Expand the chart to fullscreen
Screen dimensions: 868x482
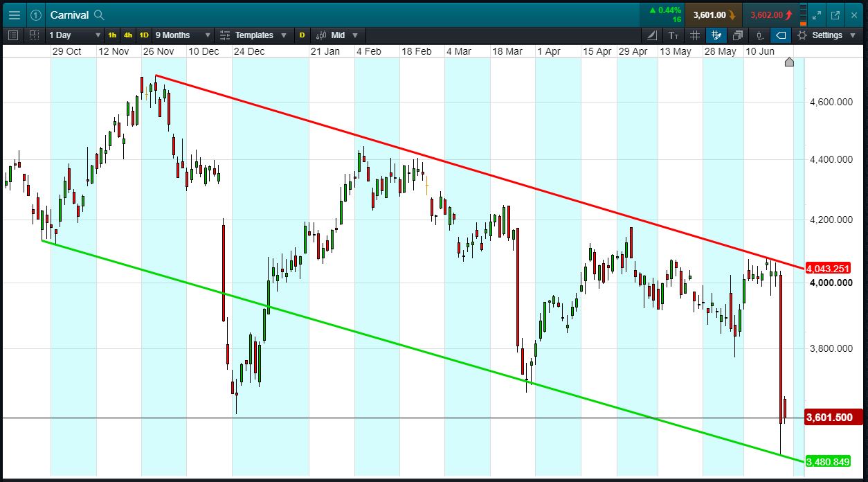817,15
